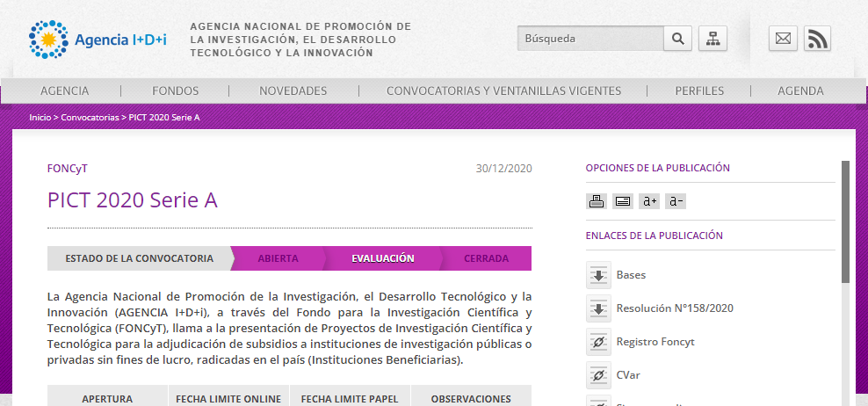Screen dimensions: 868x406
Task: Open the Resolución N°158/2020 link
Action: click(675, 308)
